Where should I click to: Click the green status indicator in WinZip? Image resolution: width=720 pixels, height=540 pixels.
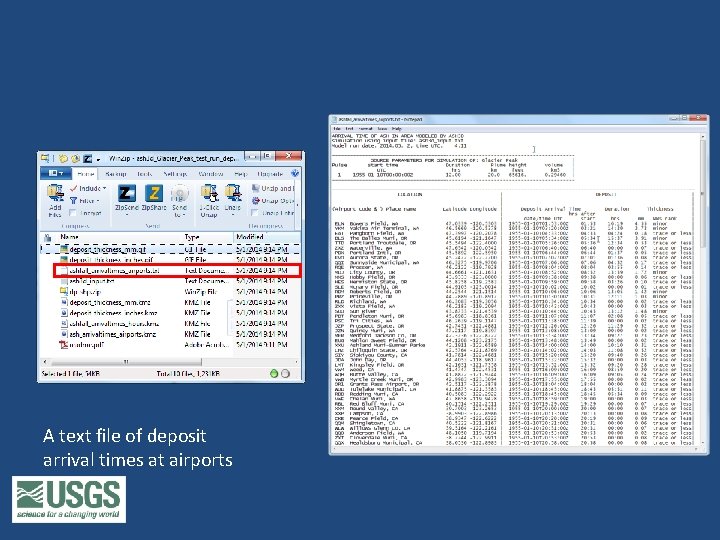[274, 373]
